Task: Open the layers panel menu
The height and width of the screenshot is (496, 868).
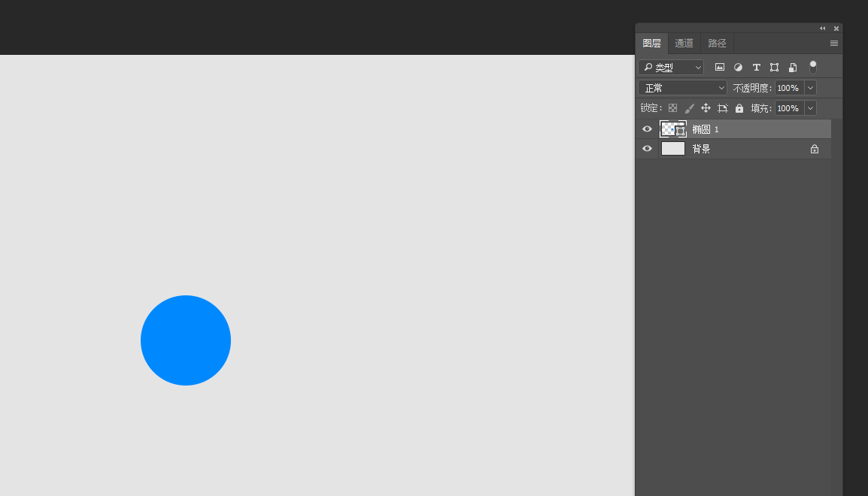Action: [833, 43]
